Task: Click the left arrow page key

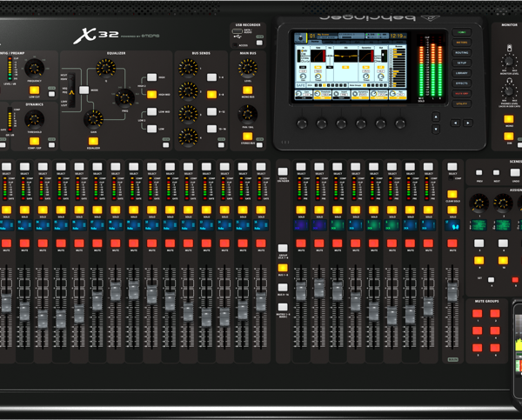Action: (x=455, y=123)
